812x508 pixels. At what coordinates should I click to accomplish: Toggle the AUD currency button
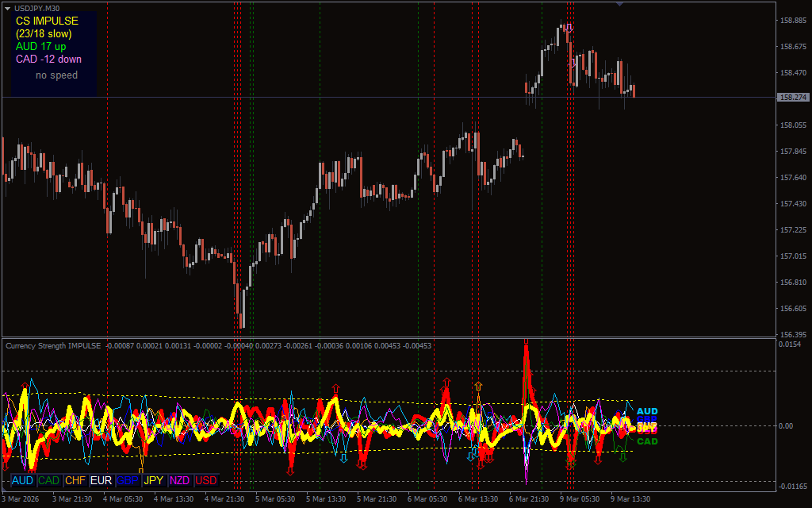(23, 480)
